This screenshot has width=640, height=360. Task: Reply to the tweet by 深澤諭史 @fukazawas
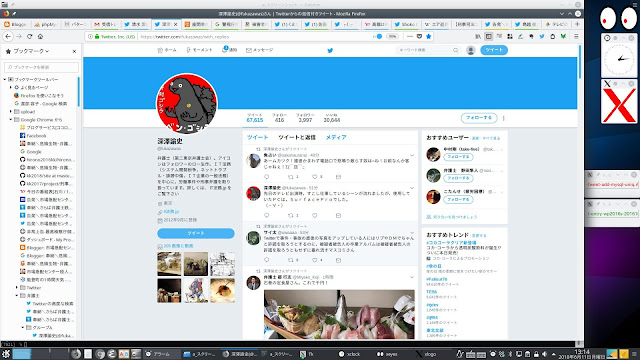click(267, 215)
